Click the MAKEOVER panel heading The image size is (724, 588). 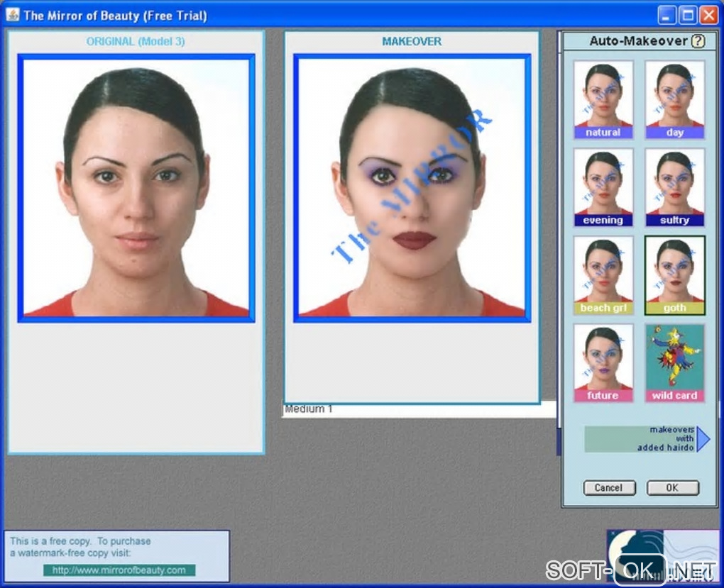click(412, 42)
